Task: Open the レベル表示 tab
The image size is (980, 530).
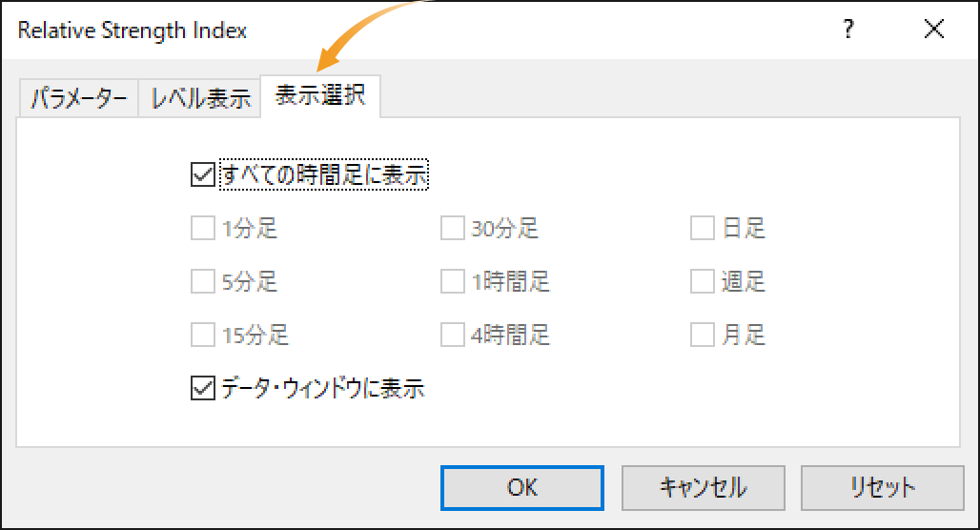Action: [200, 98]
